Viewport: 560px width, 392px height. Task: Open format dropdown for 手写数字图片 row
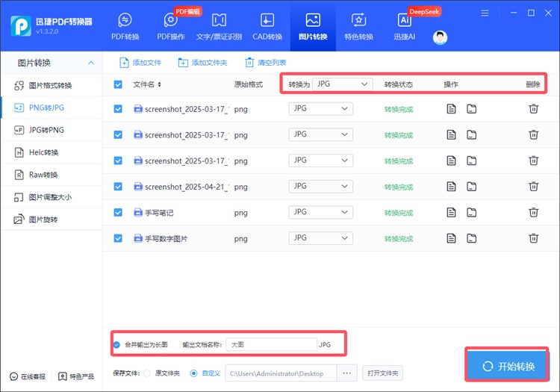(321, 238)
